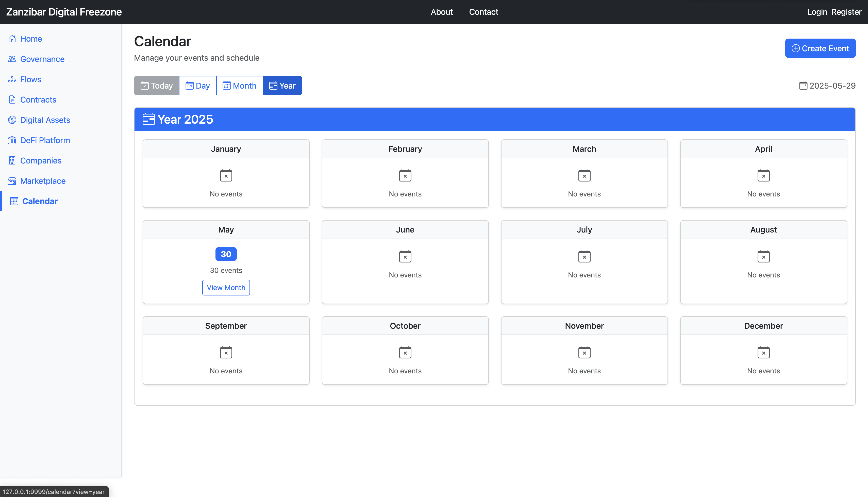
Task: Click the August month header
Action: [763, 230]
